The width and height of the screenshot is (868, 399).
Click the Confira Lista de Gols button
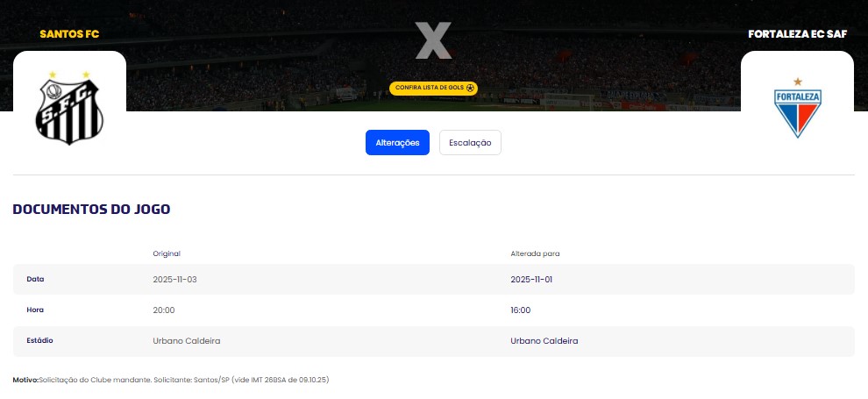(x=429, y=88)
